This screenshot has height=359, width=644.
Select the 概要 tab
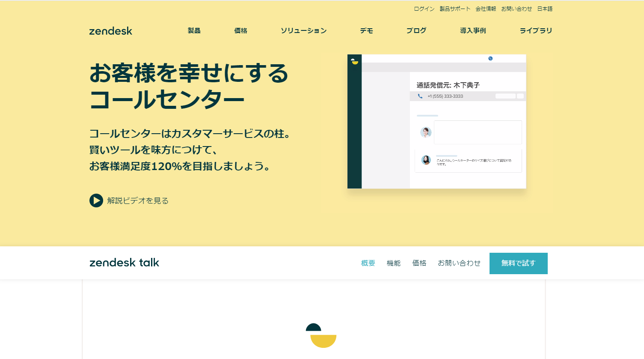point(368,263)
